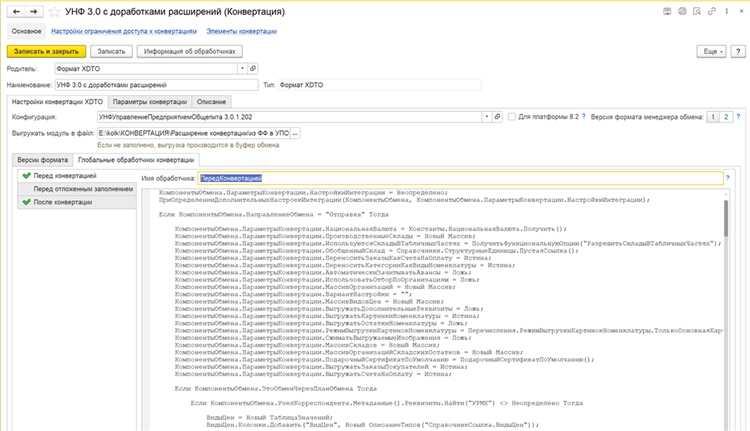Click the code line starting with Если КомпонентыОбмена.НаправлениеОбмена
This screenshot has height=431, width=750.
click(x=274, y=214)
